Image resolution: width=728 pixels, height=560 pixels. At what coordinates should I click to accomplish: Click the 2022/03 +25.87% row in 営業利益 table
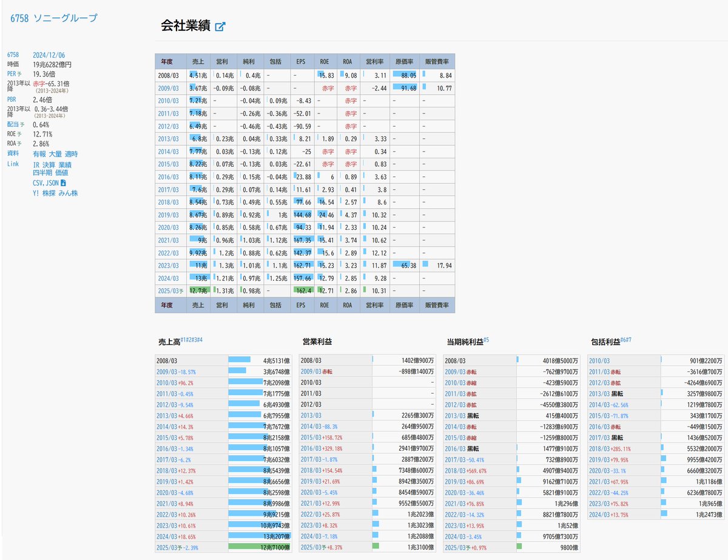368,514
